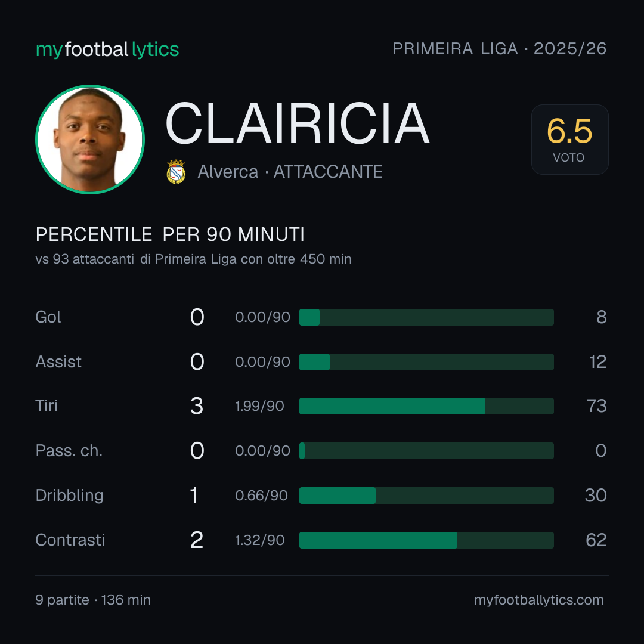
Task: Click the Alverca club crest icon
Action: point(176,172)
